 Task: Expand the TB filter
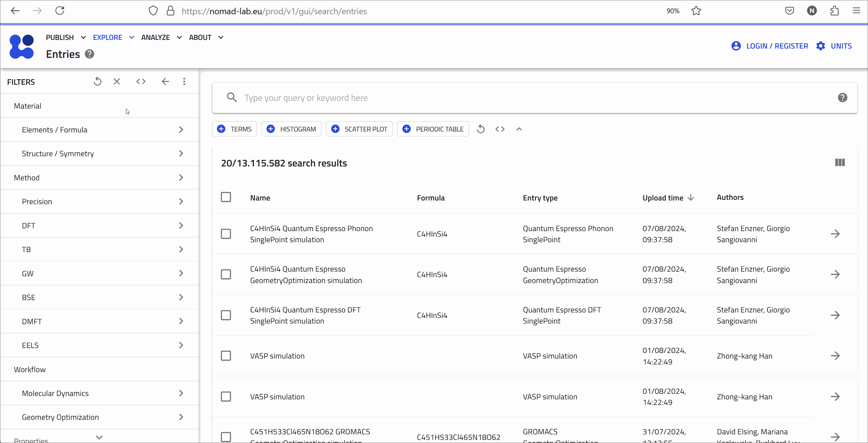pyautogui.click(x=99, y=249)
